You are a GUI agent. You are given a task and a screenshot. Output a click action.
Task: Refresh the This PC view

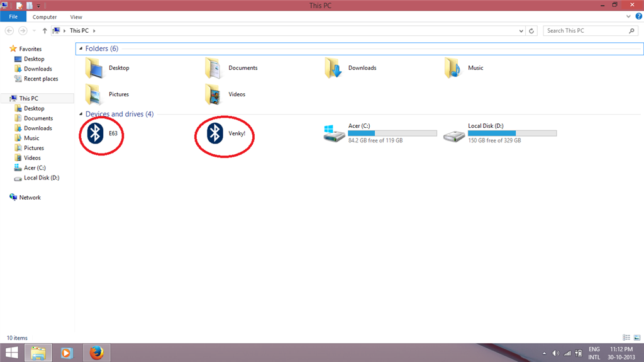(531, 30)
